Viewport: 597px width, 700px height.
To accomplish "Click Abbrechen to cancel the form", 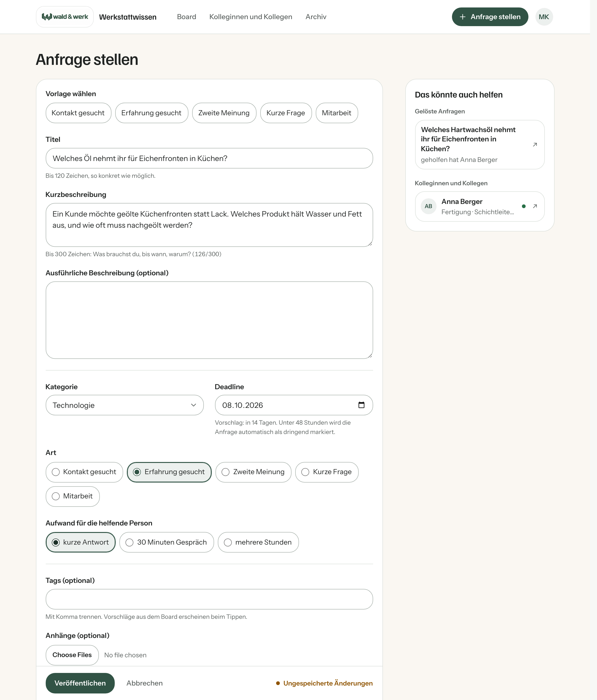I will click(145, 683).
